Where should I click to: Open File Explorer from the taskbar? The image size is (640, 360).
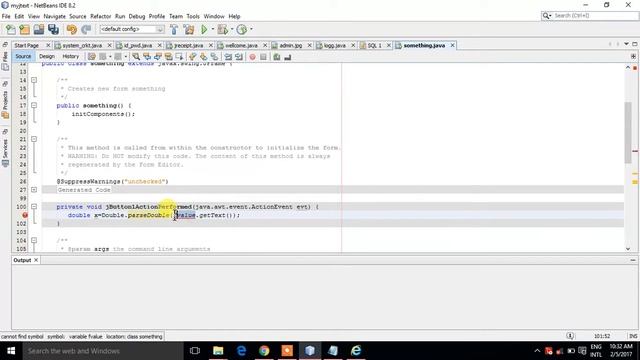(x=218, y=351)
